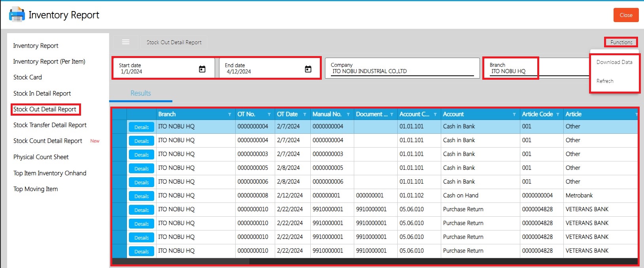644x268 pixels.
Task: Open Top Item Inventory Onhand
Action: tap(50, 173)
